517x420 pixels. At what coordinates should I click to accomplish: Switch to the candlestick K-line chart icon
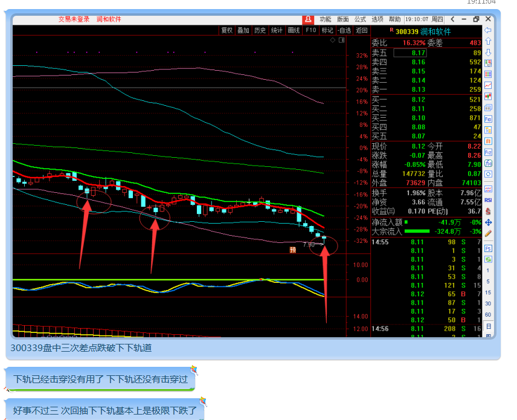(x=488, y=96)
